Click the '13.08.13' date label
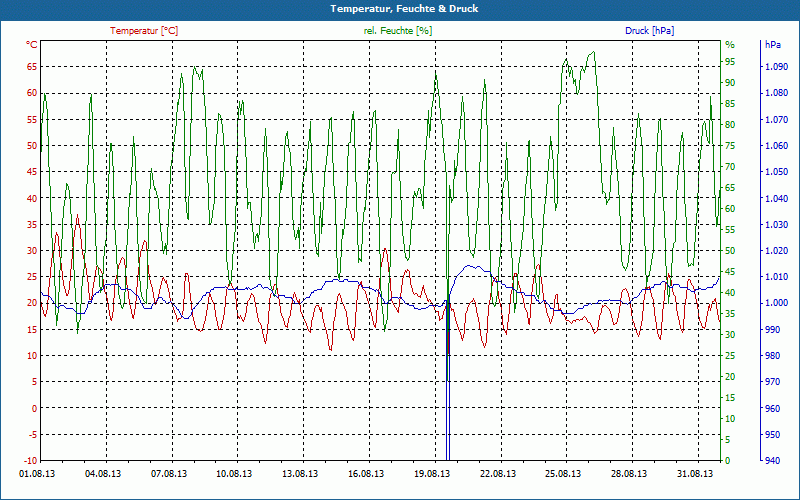Image resolution: width=800 pixels, height=500 pixels. (300, 473)
